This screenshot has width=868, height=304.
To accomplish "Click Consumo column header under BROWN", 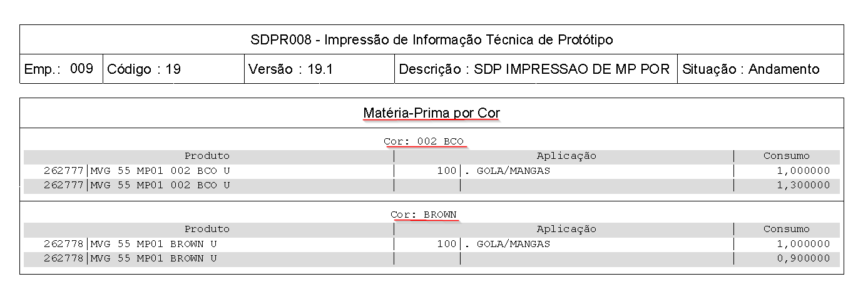I will [x=786, y=229].
